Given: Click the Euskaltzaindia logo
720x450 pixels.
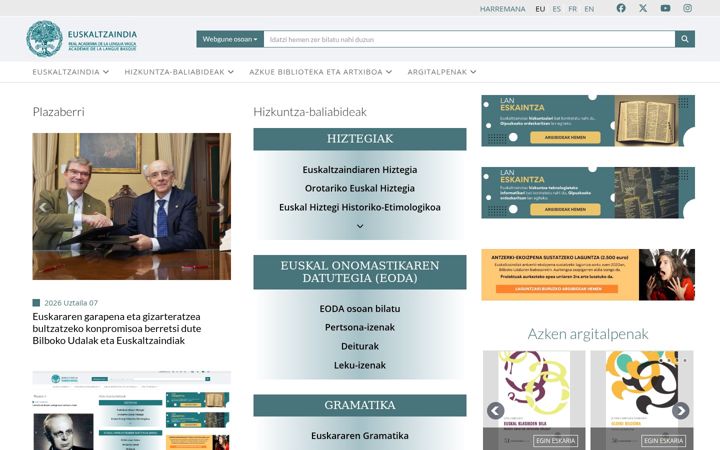Looking at the screenshot, I should click(82, 39).
